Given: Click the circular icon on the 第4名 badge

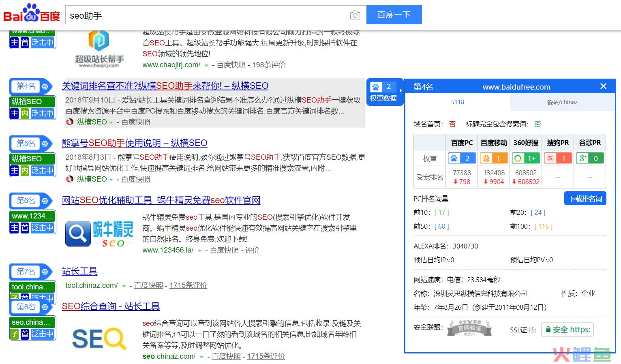Looking at the screenshot, I should point(45,86).
